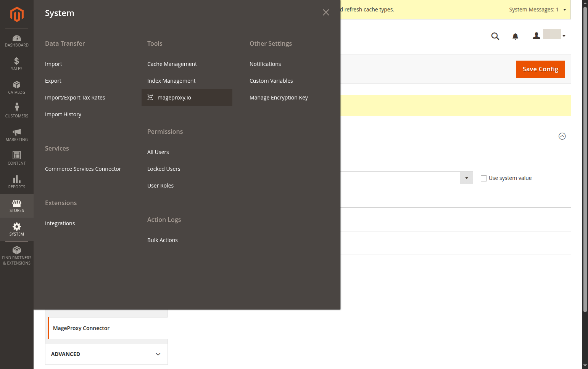Open Bulk Actions
588x369 pixels.
pos(163,240)
